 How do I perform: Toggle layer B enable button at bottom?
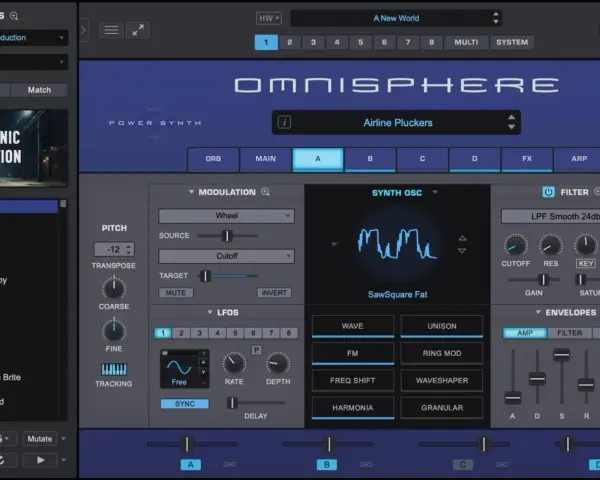(x=327, y=465)
